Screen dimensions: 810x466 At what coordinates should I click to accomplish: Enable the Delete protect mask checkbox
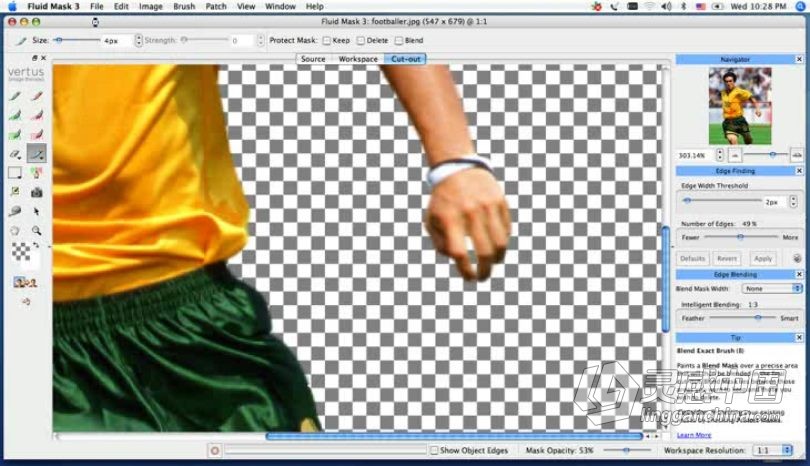361,40
